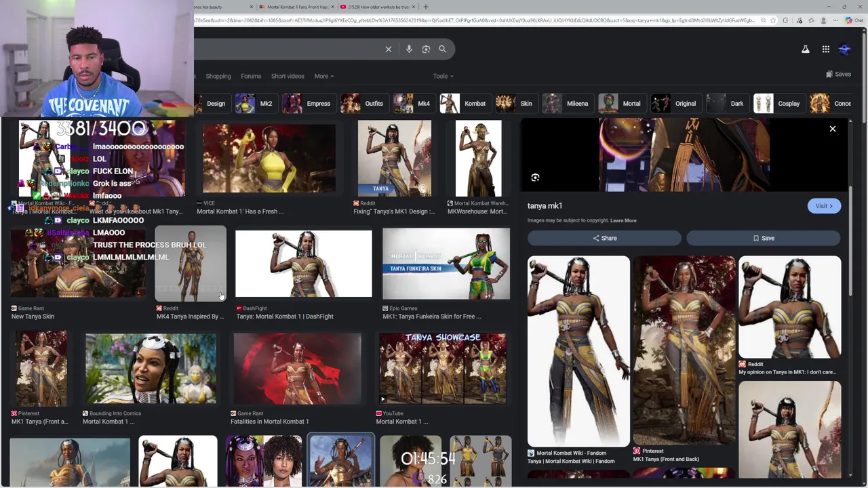This screenshot has width=868, height=488.
Task: Open 'Tanya | Mortal Kombat Wiki | Fandom' link
Action: 571,462
